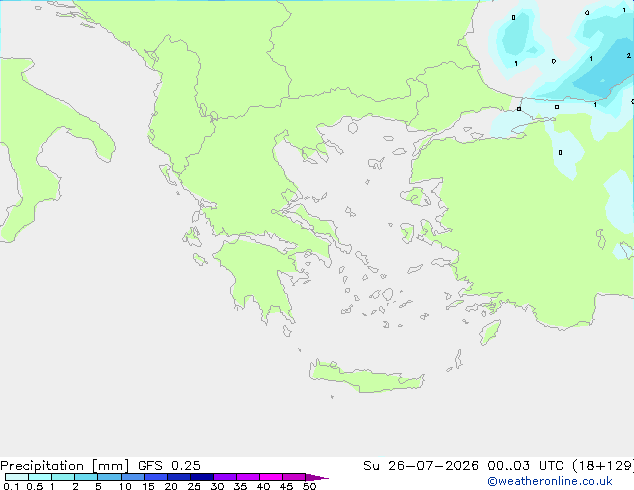Screen dimensions: 634x490
Task: Pick the legend swatch between 0.5 and 1
Action: point(40,477)
